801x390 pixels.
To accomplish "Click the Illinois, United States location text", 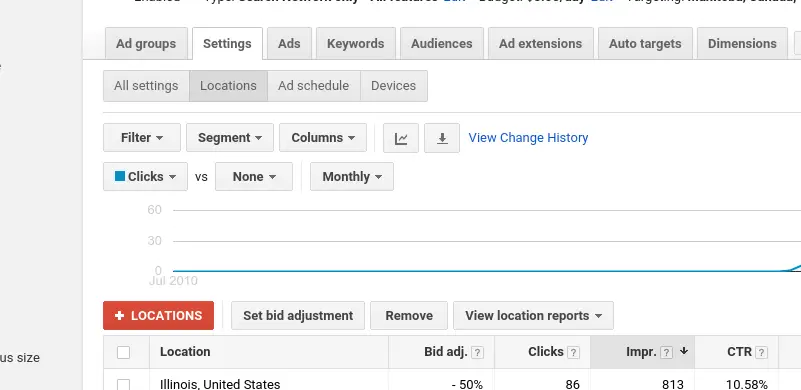I will tap(220, 384).
